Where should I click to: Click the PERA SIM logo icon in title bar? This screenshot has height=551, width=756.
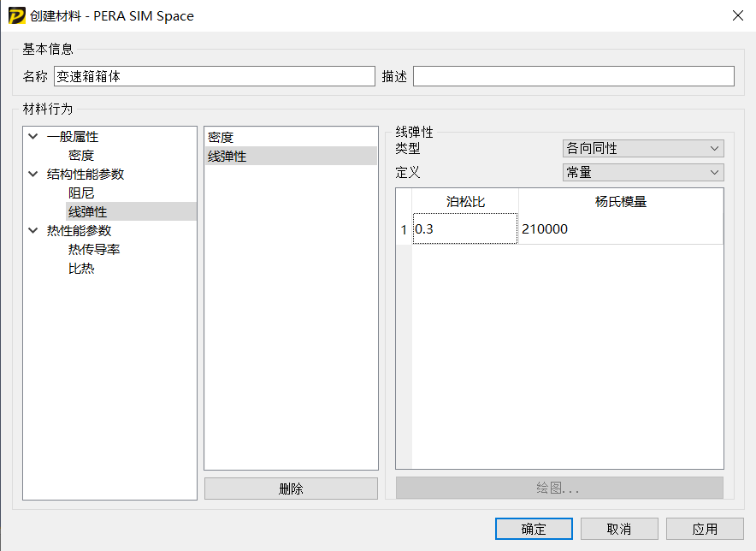[x=15, y=15]
